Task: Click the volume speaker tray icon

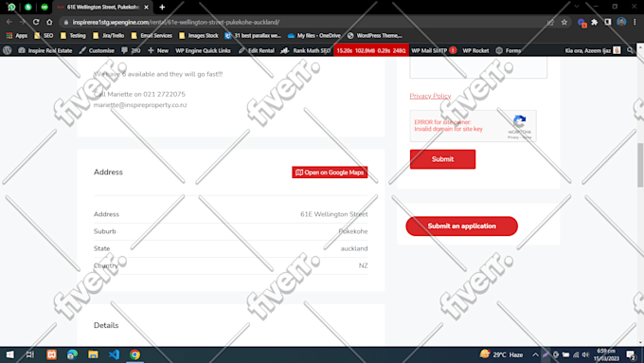Action: point(585,354)
